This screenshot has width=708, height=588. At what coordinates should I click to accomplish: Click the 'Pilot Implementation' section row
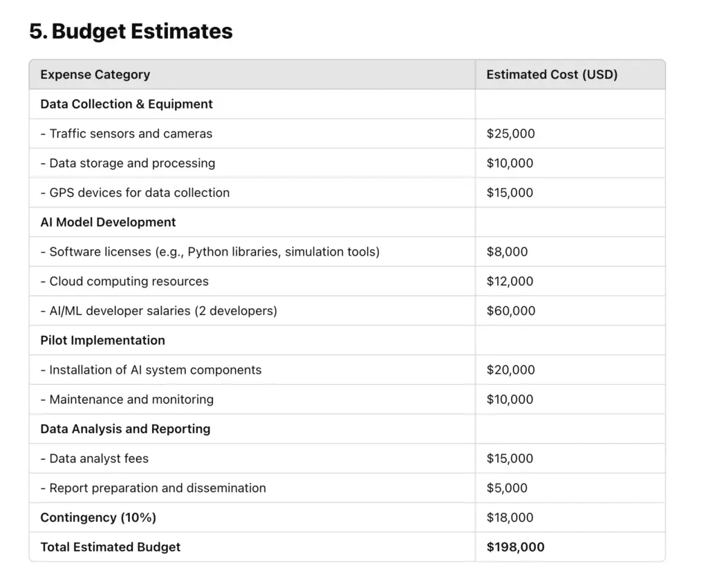click(347, 340)
